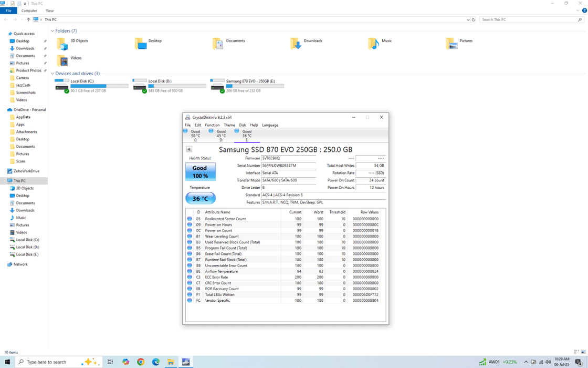The height and width of the screenshot is (368, 588).
Task: Open the Language menu
Action: click(270, 125)
